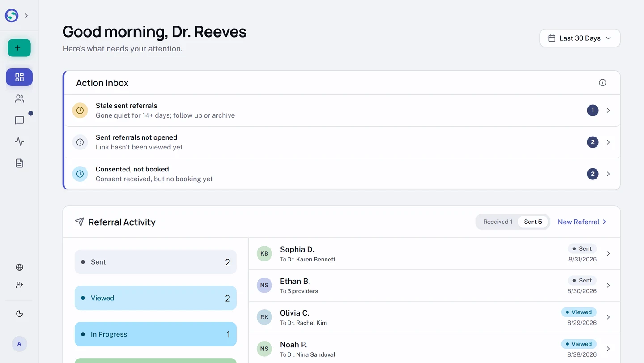Open the Documents file icon in sidebar

(19, 163)
